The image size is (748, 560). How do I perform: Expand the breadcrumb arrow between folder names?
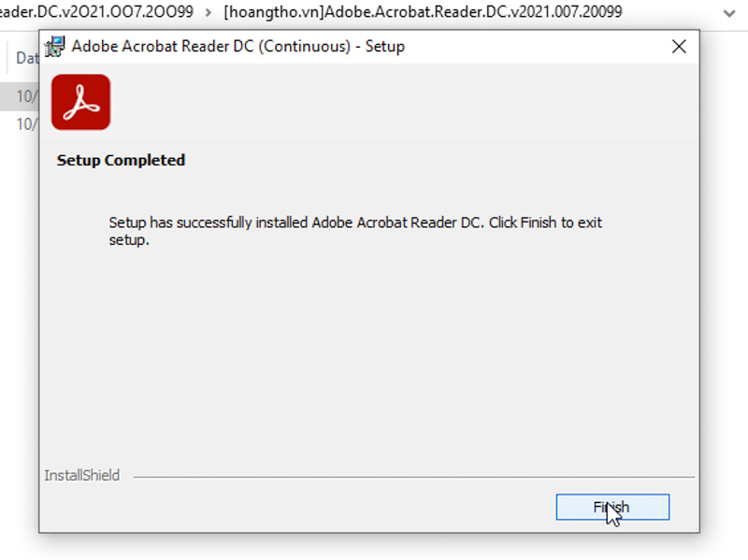point(208,12)
